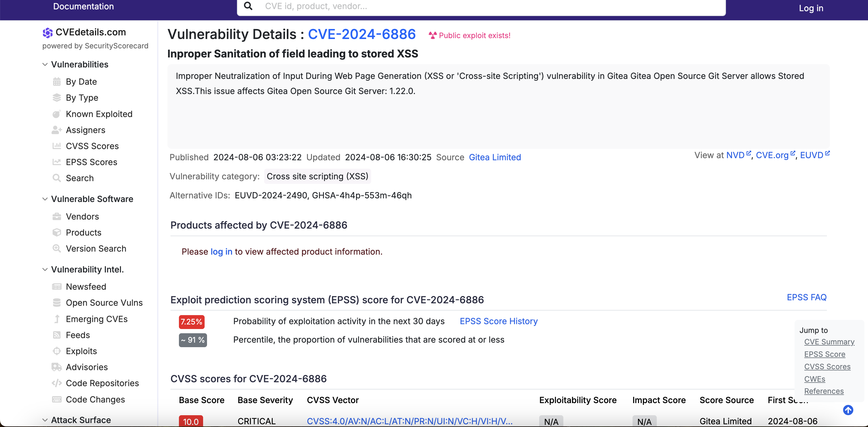View this CVE at NVD
The height and width of the screenshot is (427, 868).
[x=735, y=155]
